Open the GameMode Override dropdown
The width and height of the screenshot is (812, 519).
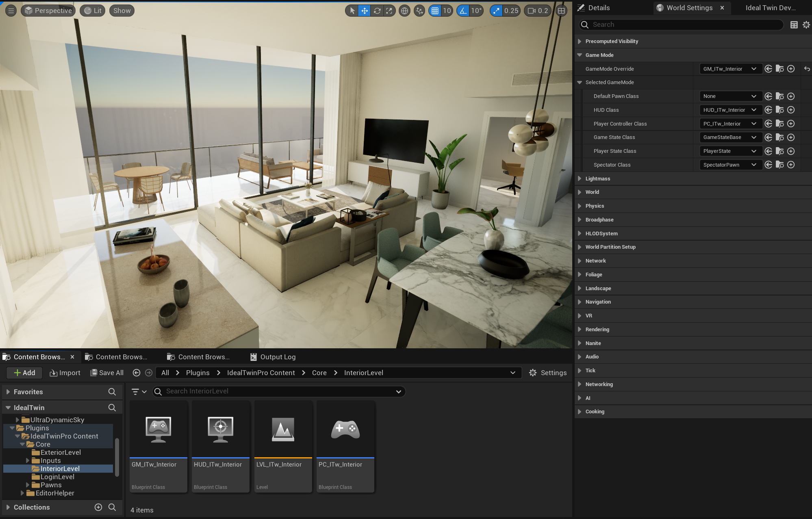[x=729, y=69]
